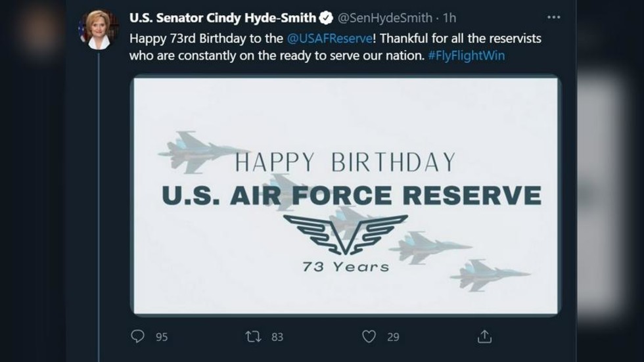Click the 73 Years caption in the image

(x=346, y=267)
